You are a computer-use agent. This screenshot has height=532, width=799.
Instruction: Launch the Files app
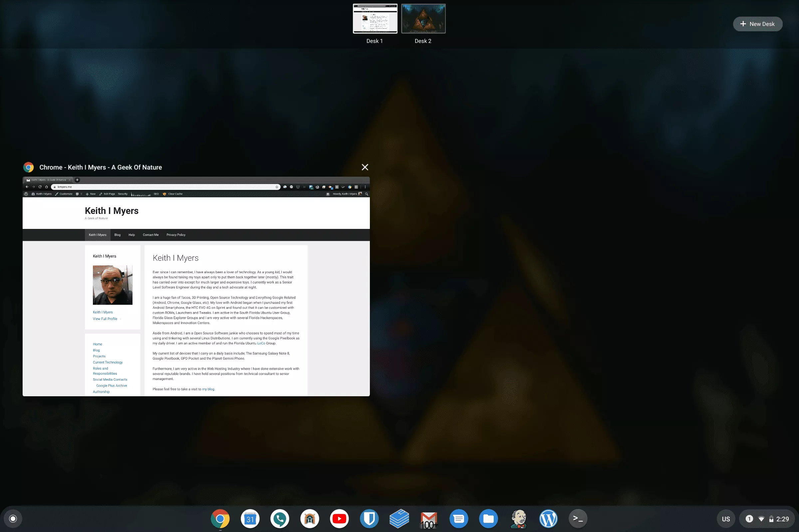pyautogui.click(x=488, y=518)
